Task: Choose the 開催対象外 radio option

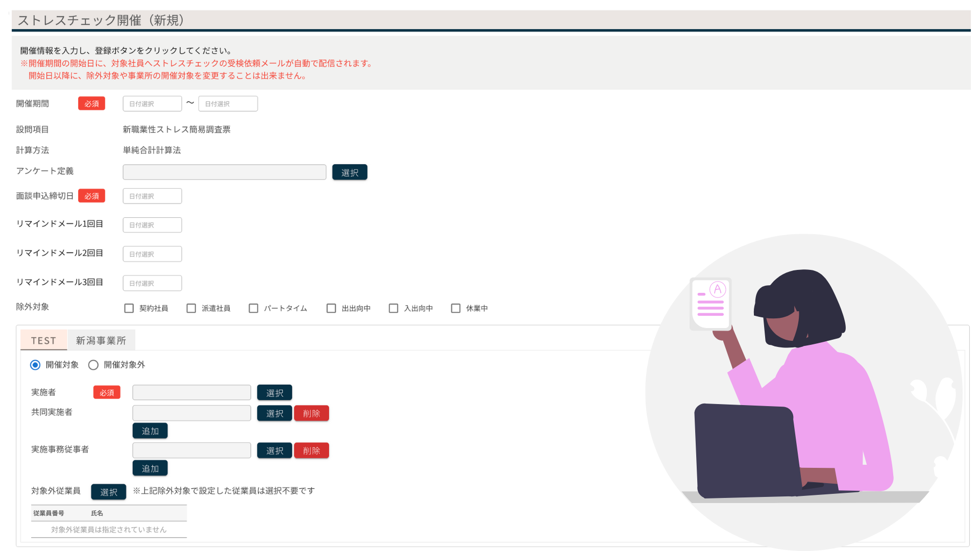Action: [x=93, y=365]
